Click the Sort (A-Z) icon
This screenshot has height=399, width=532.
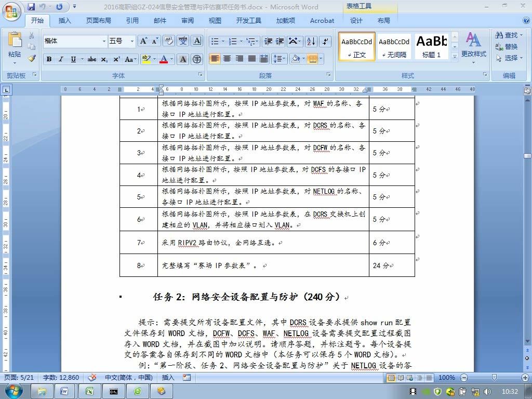point(311,41)
